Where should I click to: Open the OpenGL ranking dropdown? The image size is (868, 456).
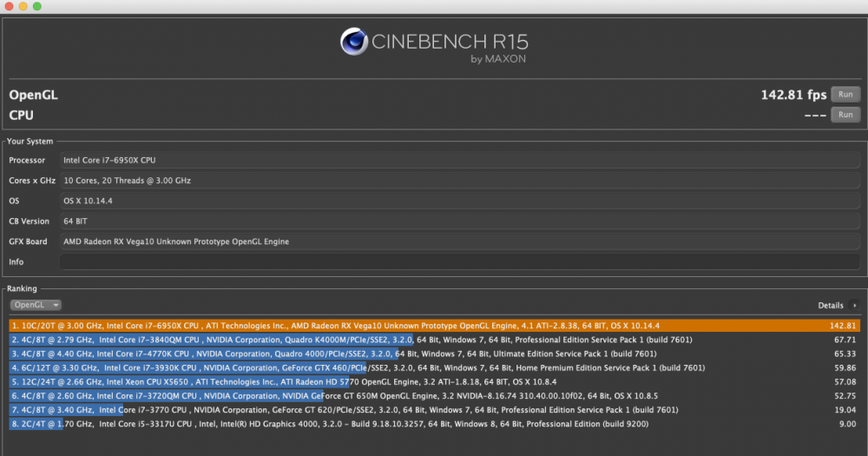[36, 305]
